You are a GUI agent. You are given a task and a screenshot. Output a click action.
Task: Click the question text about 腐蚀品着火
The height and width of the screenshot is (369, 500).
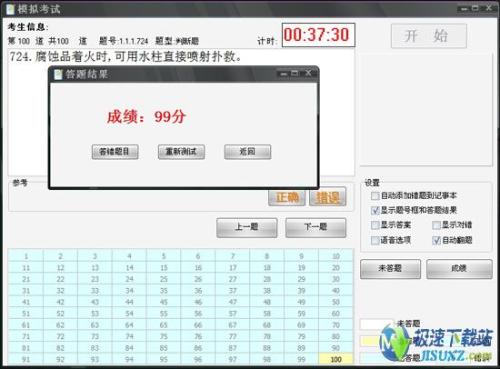[x=126, y=57]
